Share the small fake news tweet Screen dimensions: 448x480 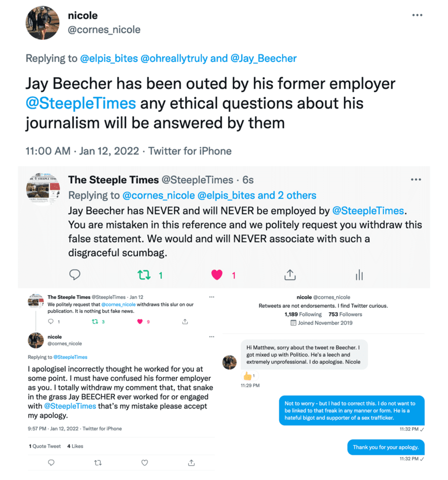pos(185,322)
